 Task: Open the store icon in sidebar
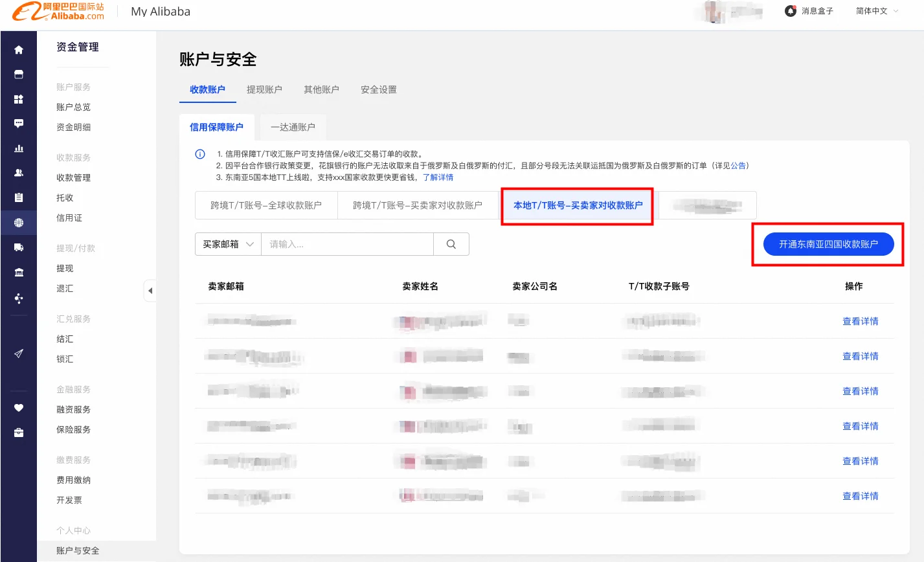pyautogui.click(x=19, y=74)
